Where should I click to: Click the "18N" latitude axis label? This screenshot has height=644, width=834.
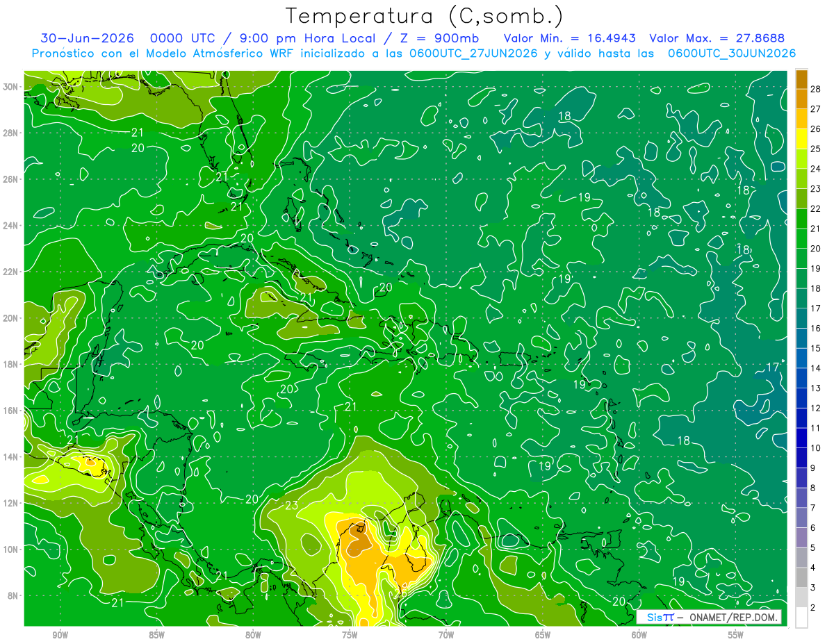point(11,364)
